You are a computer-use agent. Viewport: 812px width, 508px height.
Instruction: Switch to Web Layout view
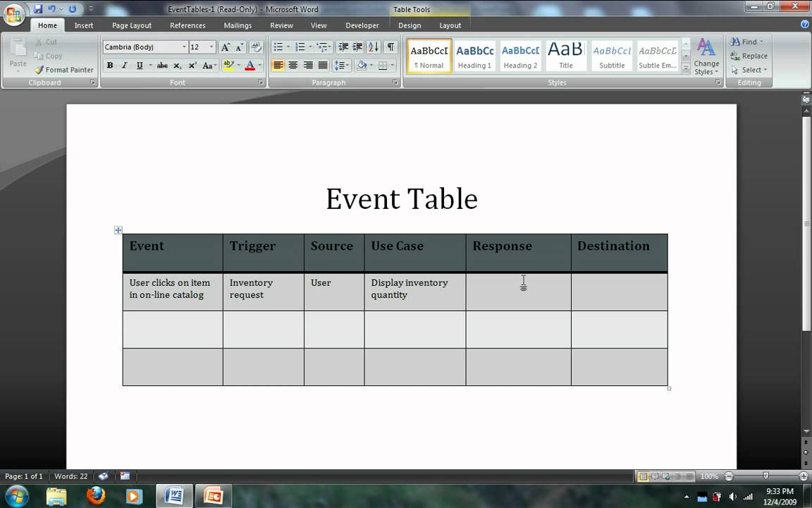[666, 476]
